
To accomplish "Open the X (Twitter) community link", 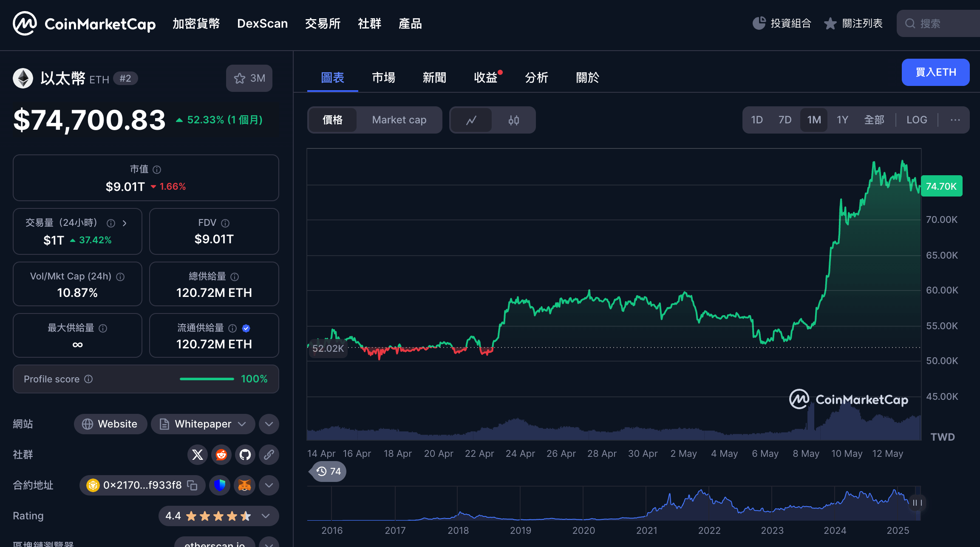I will coord(198,455).
